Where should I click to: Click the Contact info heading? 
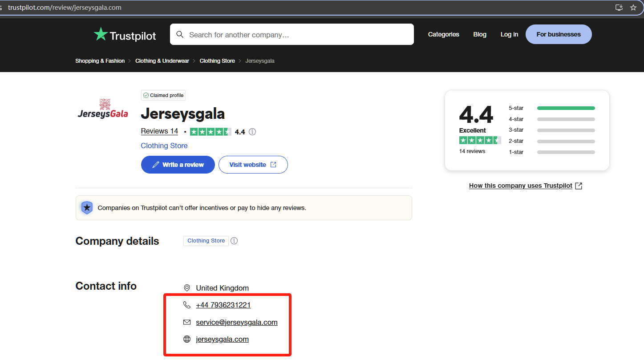pos(106,286)
